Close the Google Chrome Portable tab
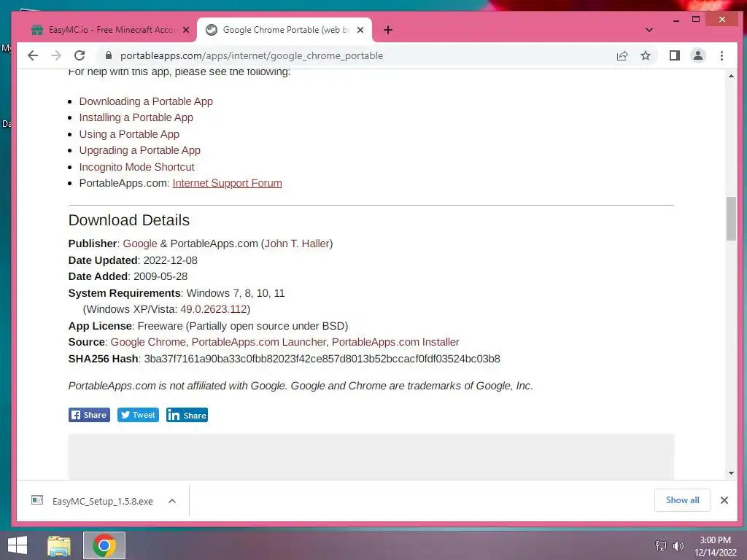747x560 pixels. coord(360,30)
